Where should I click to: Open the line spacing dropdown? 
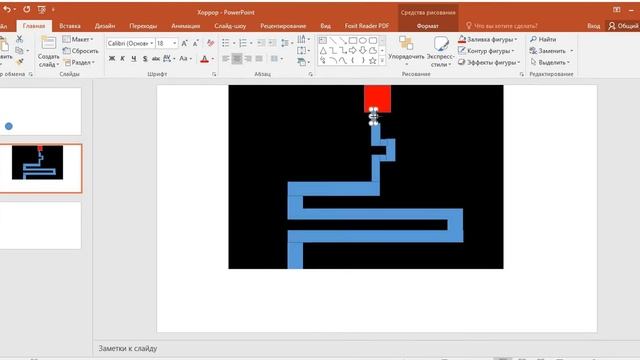tap(287, 43)
